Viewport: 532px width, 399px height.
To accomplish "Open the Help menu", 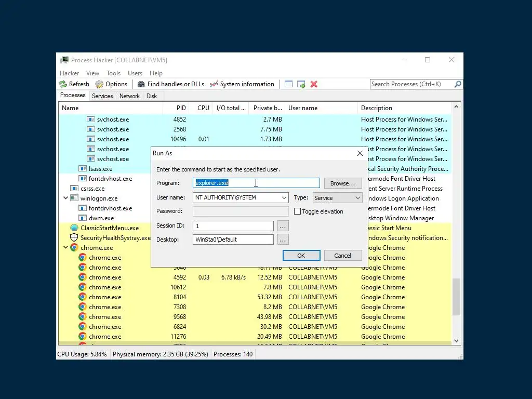I will tap(156, 73).
